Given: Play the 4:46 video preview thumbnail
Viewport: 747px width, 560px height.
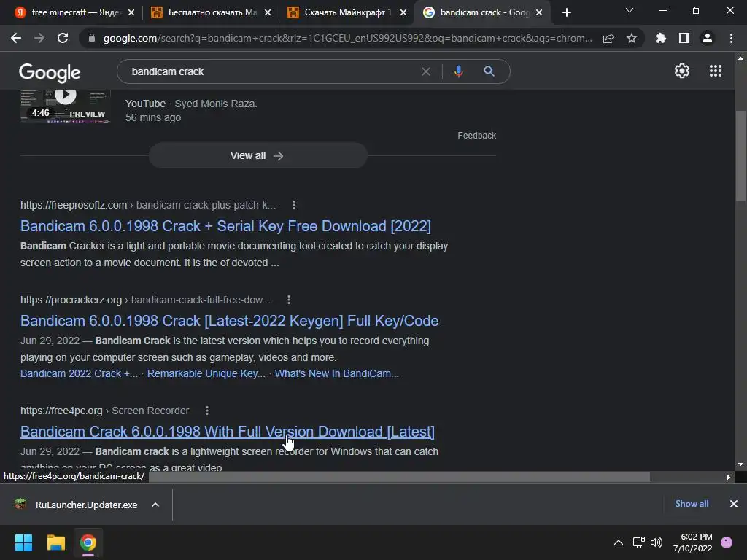Looking at the screenshot, I should click(66, 106).
